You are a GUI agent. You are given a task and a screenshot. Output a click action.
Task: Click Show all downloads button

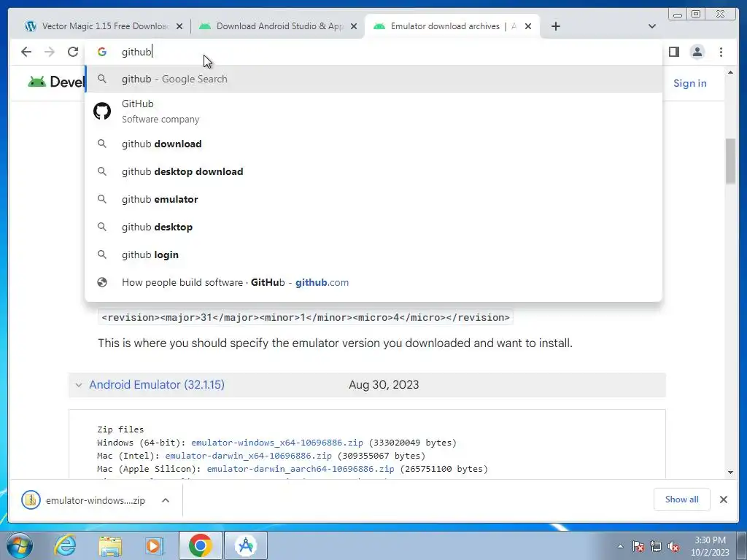[682, 499]
